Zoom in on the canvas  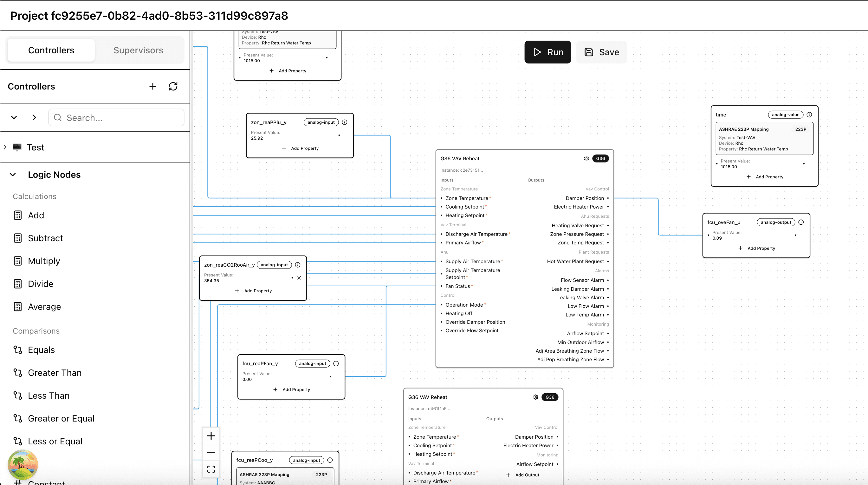211,436
